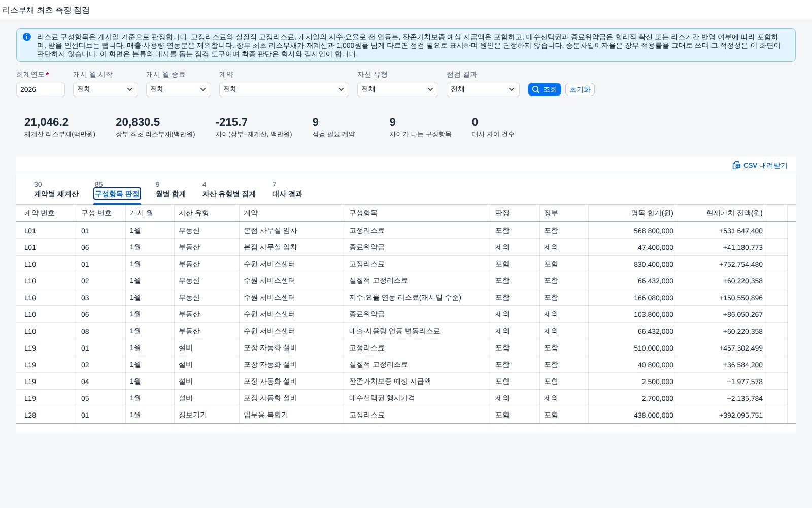Switch to the 계약별 재계산 tab

point(56,194)
